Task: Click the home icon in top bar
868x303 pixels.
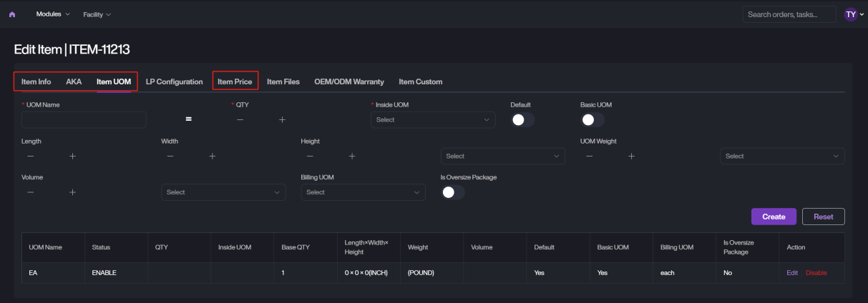Action: pos(12,14)
